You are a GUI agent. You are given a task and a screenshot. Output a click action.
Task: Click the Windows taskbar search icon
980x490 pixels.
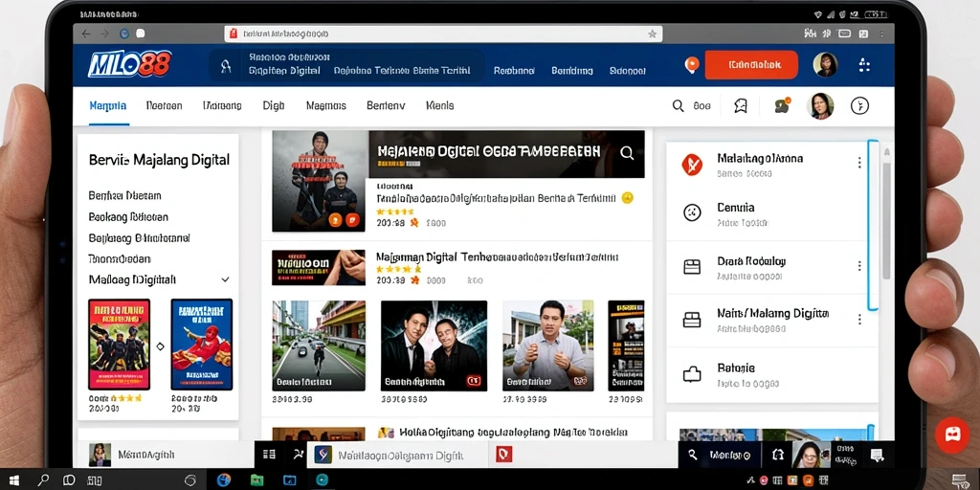pos(43,480)
